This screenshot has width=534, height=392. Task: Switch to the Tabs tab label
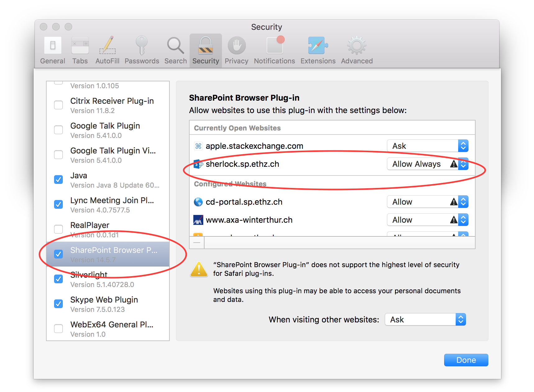80,61
